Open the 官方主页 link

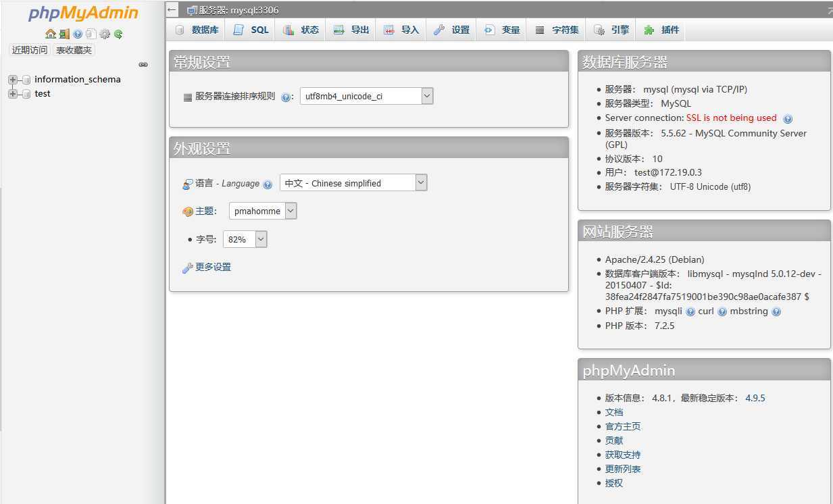[623, 426]
